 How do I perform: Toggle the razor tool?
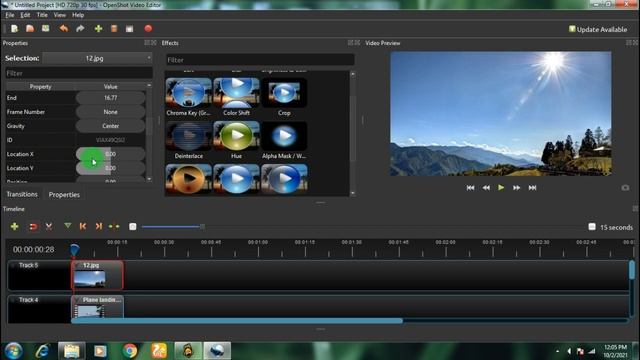tap(49, 226)
